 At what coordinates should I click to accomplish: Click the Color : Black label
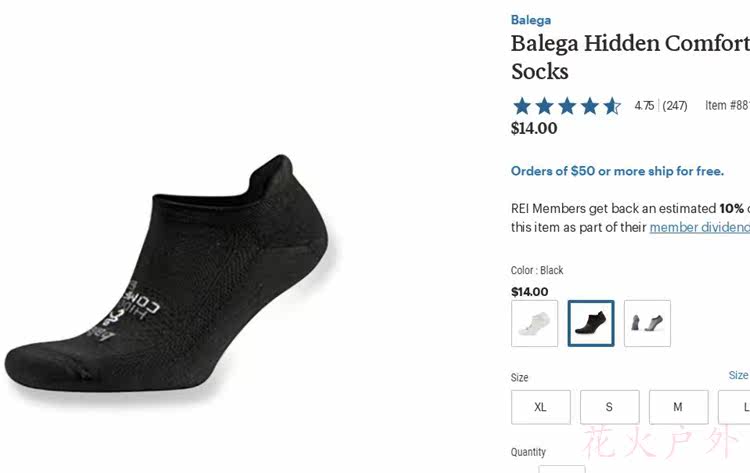(x=537, y=270)
